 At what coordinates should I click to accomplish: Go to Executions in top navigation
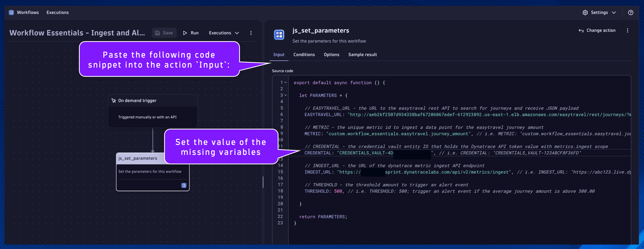click(58, 12)
